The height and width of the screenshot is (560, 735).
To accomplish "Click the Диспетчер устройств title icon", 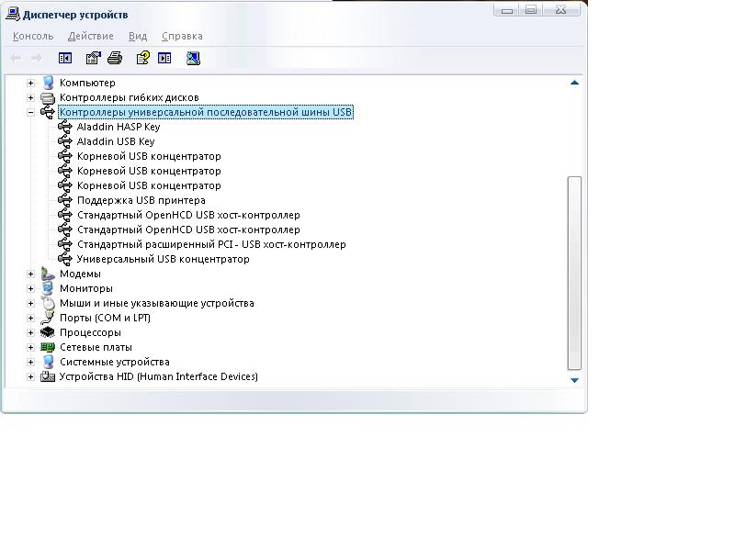I will [x=13, y=14].
